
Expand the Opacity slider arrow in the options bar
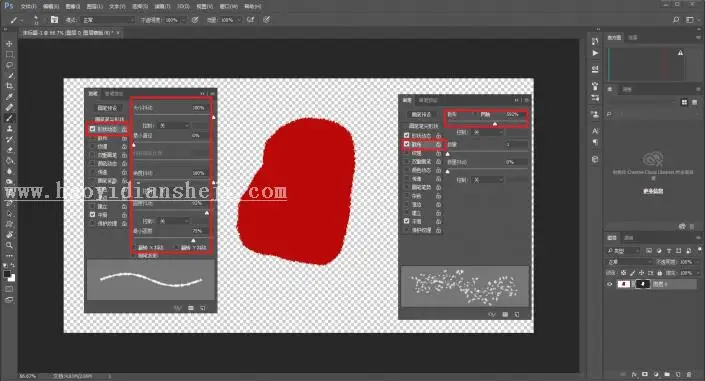tap(184, 20)
